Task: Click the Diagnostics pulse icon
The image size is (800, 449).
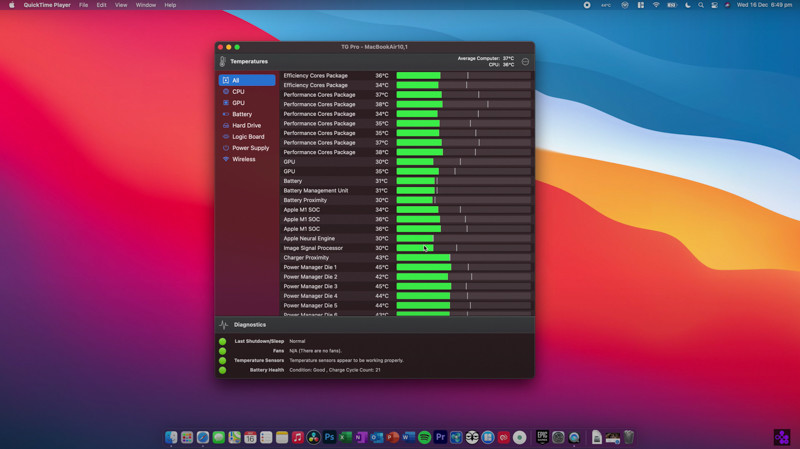Action: [223, 325]
